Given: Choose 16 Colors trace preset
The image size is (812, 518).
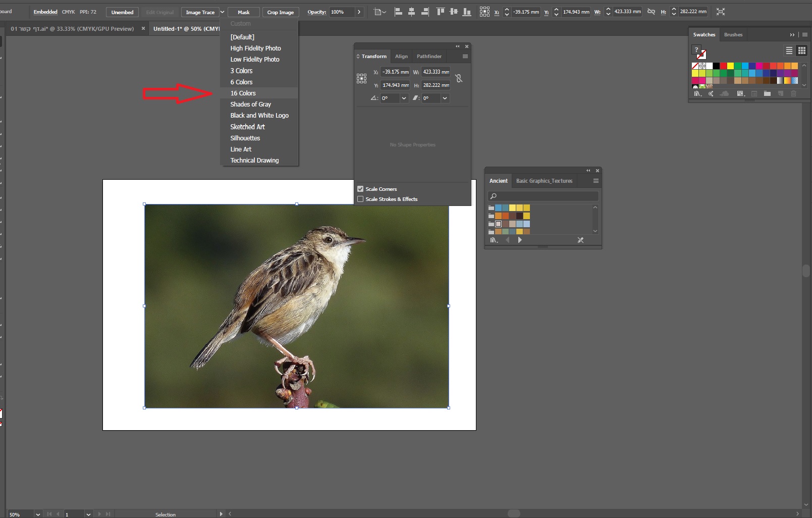Looking at the screenshot, I should pyautogui.click(x=243, y=93).
